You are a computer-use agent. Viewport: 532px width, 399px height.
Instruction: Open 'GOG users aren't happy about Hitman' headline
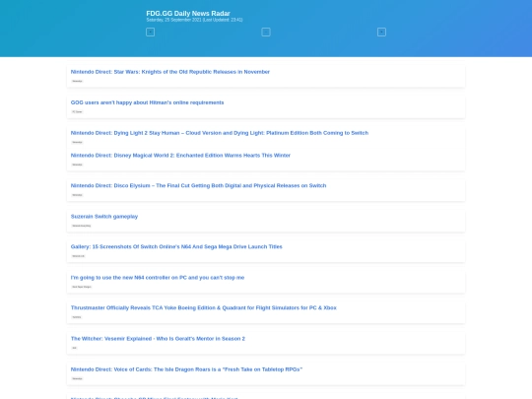147,102
